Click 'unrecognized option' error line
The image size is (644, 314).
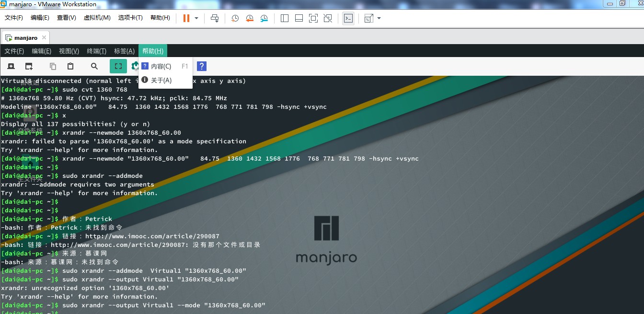click(85, 288)
